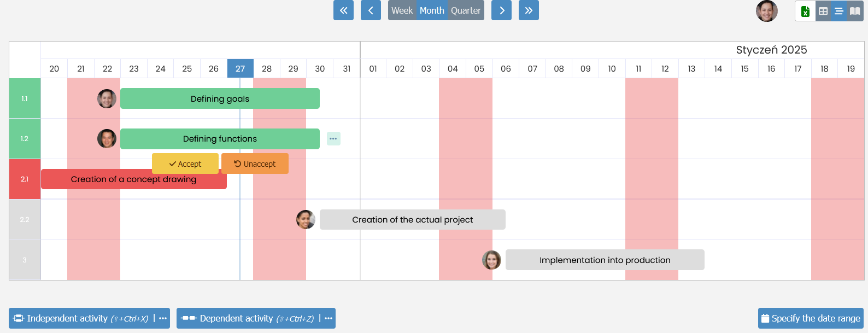Select the list lines view icon
868x333 pixels.
[x=839, y=11]
